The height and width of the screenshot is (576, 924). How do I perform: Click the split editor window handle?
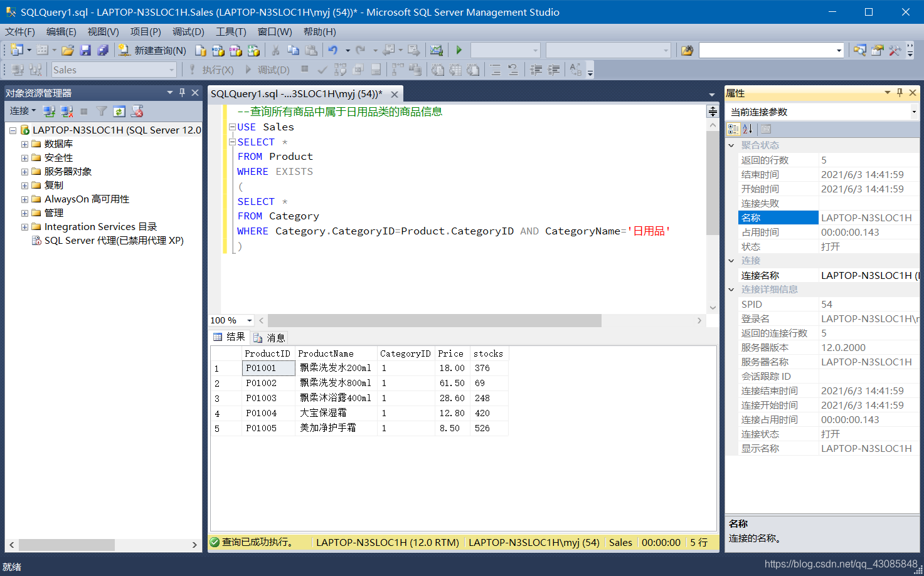(x=713, y=112)
